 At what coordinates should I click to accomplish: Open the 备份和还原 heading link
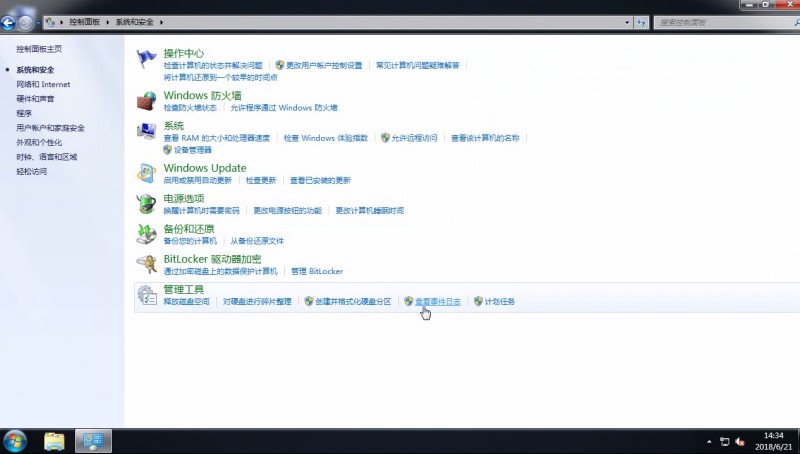pyautogui.click(x=189, y=229)
